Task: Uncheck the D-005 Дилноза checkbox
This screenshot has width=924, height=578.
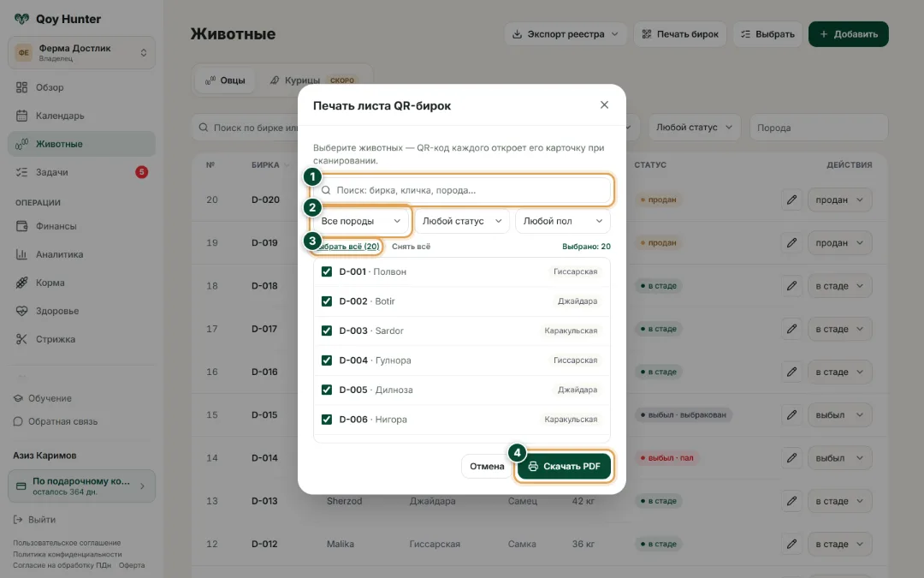Action: [327, 390]
